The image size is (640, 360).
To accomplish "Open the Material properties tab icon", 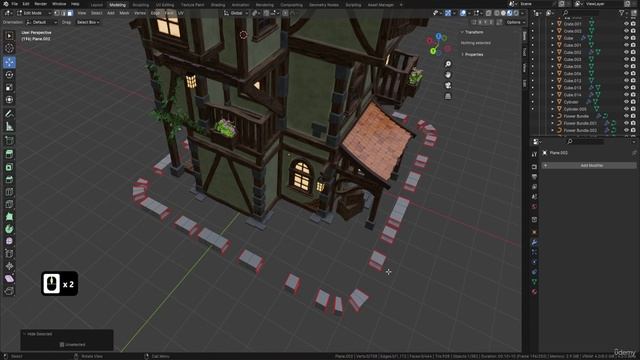I will click(x=534, y=292).
